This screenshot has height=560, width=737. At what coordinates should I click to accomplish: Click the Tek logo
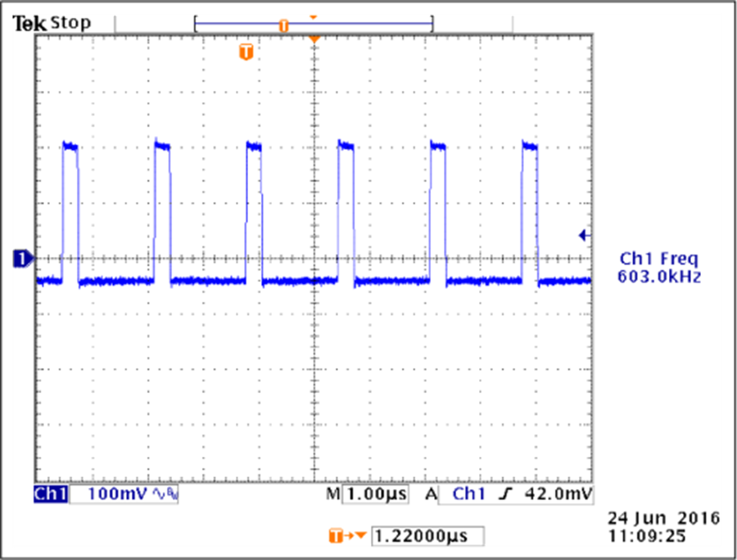pos(29,23)
